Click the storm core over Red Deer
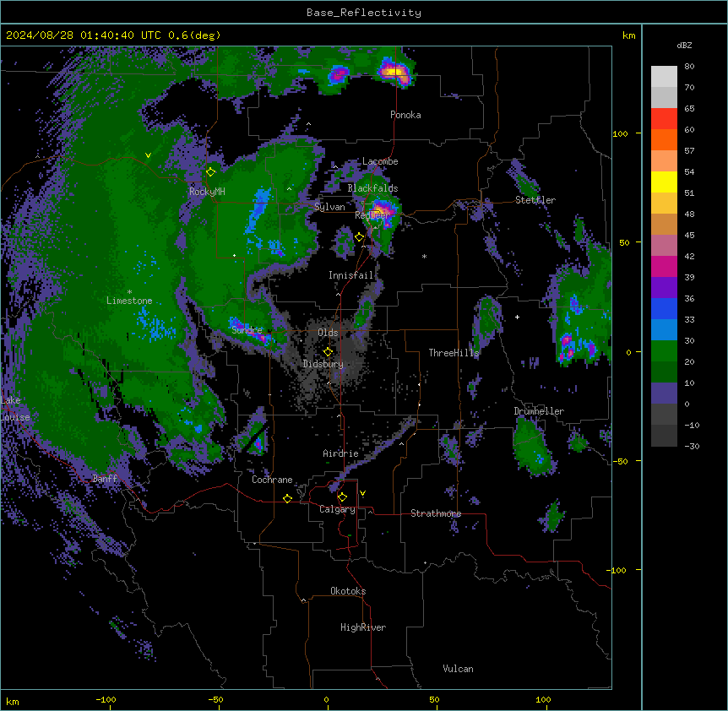The image size is (728, 711). (x=383, y=211)
